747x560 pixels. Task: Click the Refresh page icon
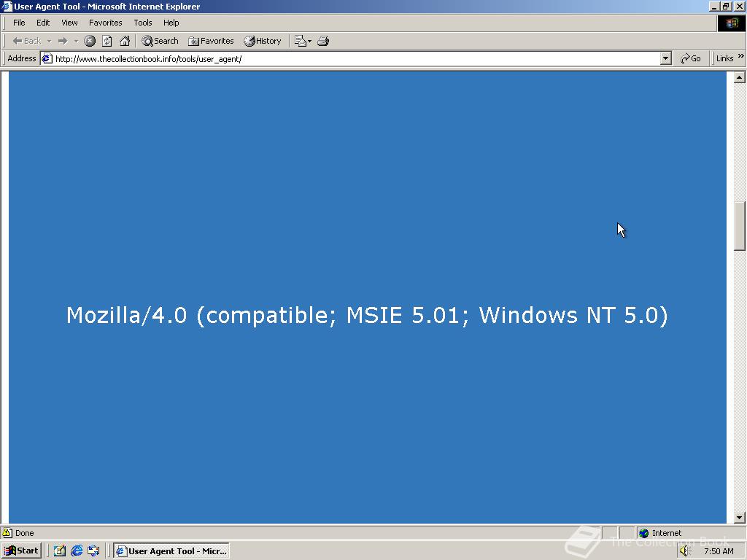click(x=107, y=41)
